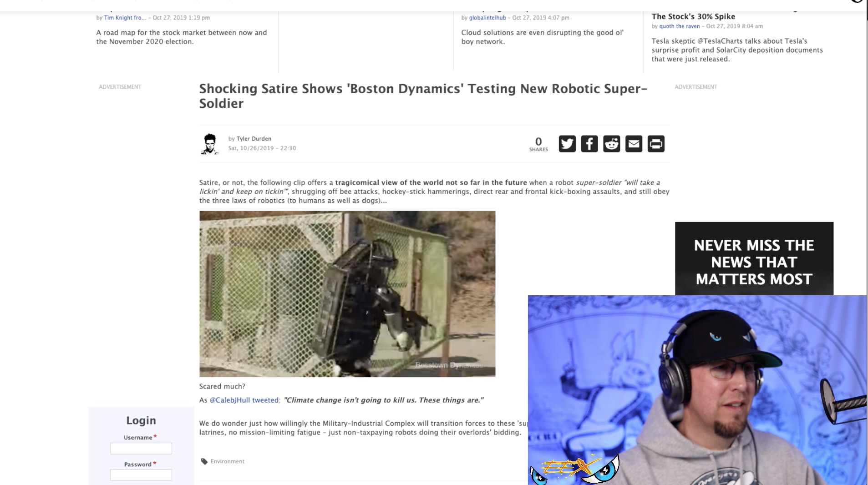Share article on Facebook

coord(589,144)
